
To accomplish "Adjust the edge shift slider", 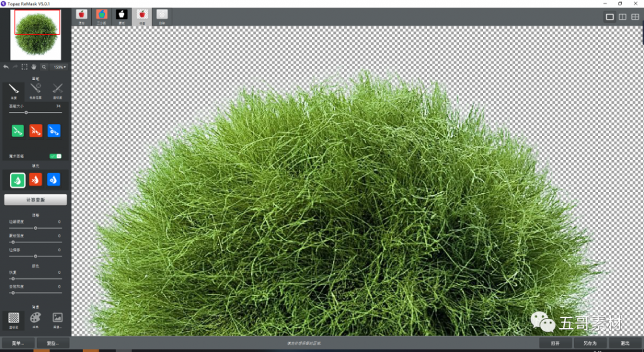I will pos(35,256).
